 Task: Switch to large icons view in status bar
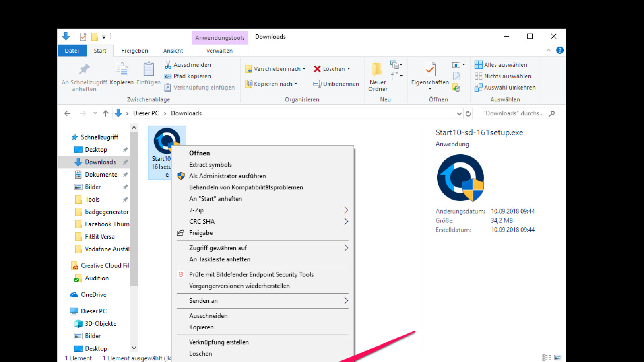tap(558, 358)
